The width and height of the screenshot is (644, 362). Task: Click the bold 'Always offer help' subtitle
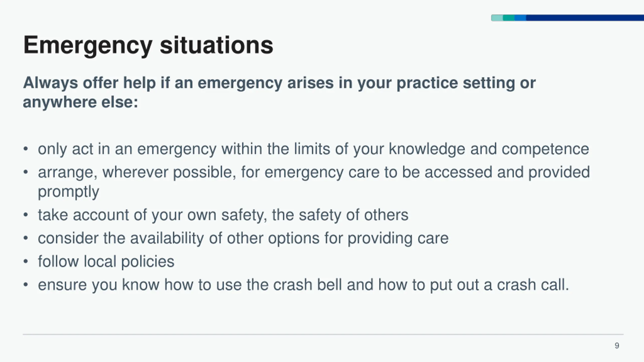tap(279, 83)
